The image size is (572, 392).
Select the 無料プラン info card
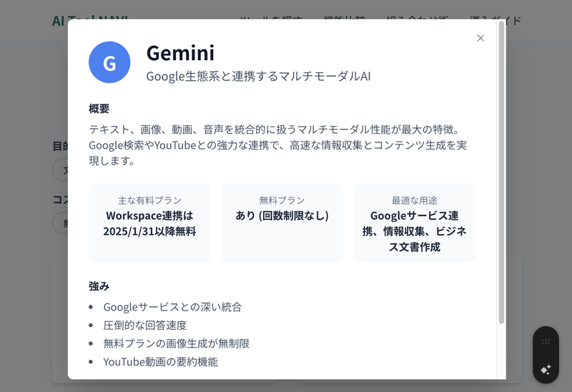click(282, 222)
